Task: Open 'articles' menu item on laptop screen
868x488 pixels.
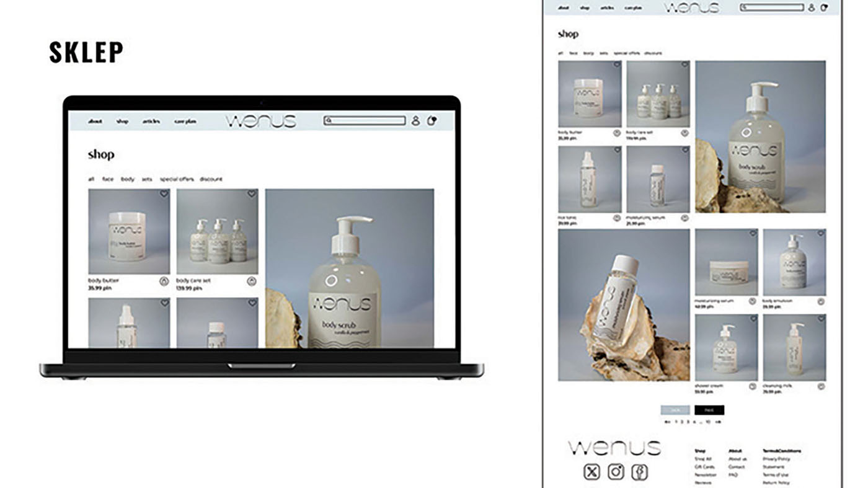Action: 151,122
